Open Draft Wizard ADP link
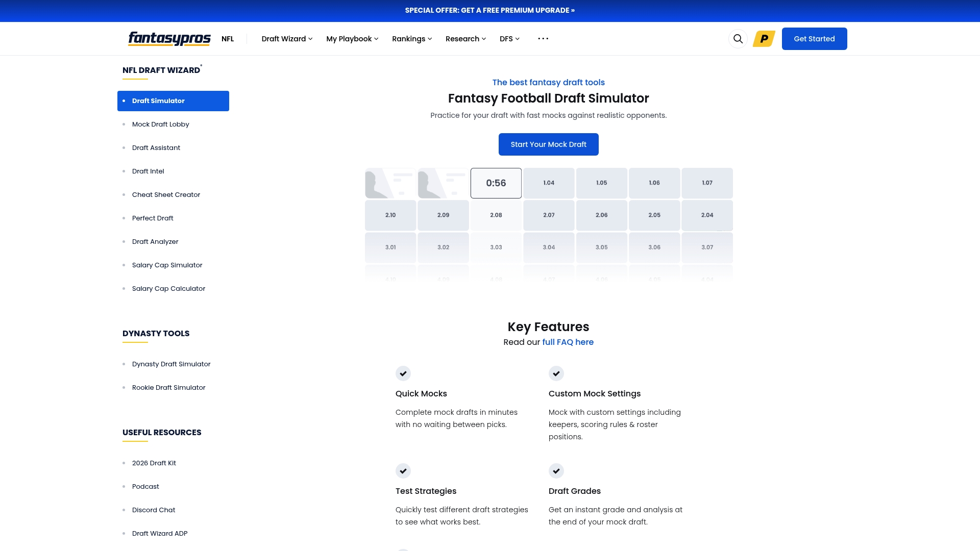 (160, 534)
